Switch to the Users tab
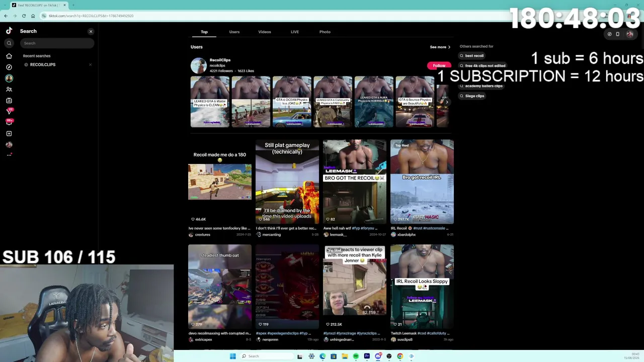This screenshot has width=644, height=362. pyautogui.click(x=234, y=32)
